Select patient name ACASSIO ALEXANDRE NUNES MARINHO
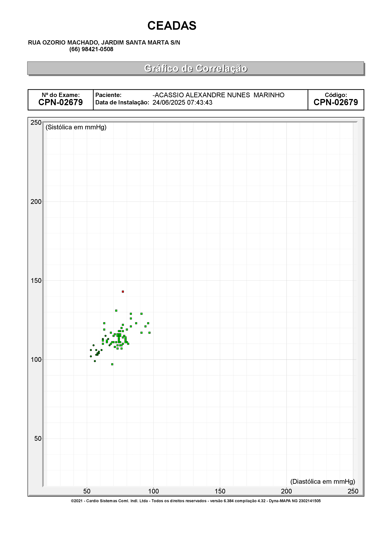392x554 pixels. click(219, 95)
